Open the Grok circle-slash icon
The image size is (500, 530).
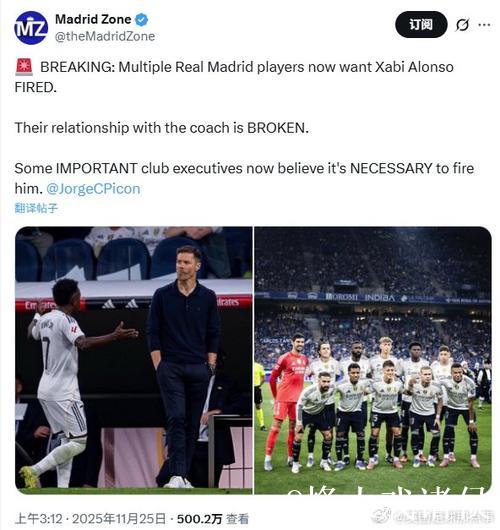point(462,25)
